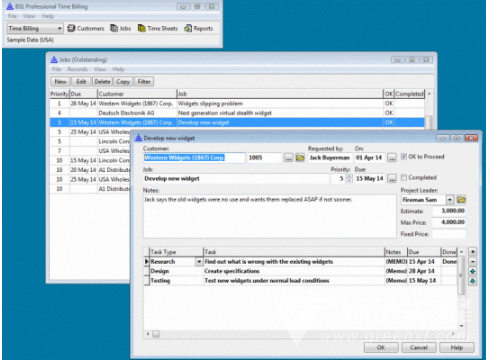
Task: Select the Testing task row
Action: tap(300, 281)
